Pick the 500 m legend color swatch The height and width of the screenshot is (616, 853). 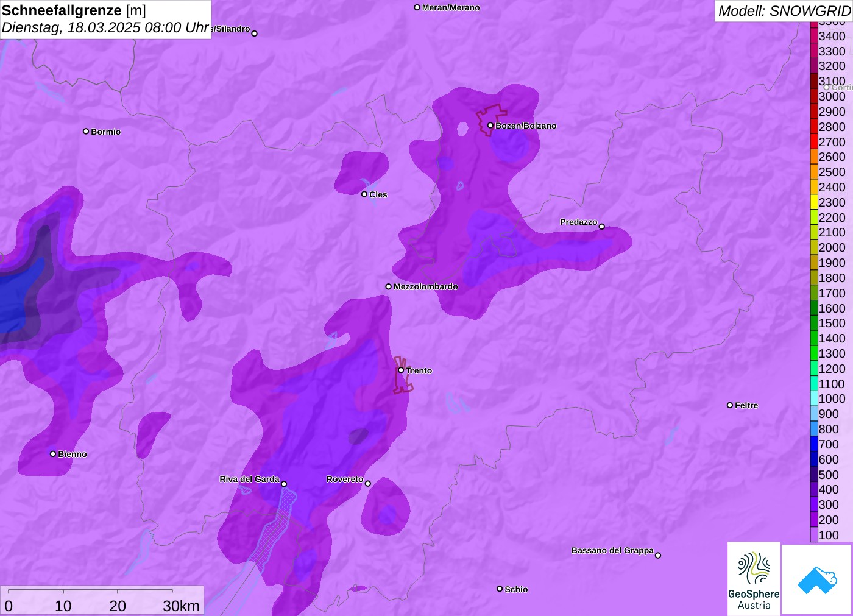814,475
